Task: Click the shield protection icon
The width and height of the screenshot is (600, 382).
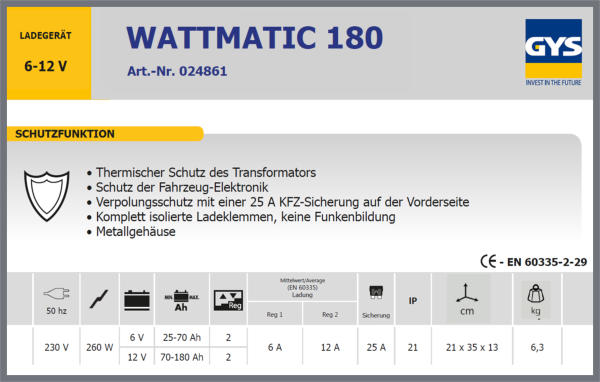Action: click(47, 196)
